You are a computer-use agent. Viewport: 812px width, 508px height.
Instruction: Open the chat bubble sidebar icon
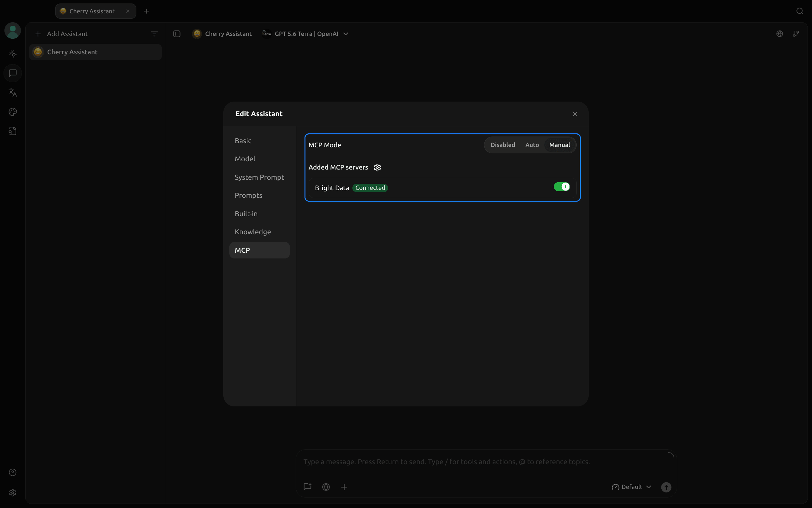(x=13, y=73)
